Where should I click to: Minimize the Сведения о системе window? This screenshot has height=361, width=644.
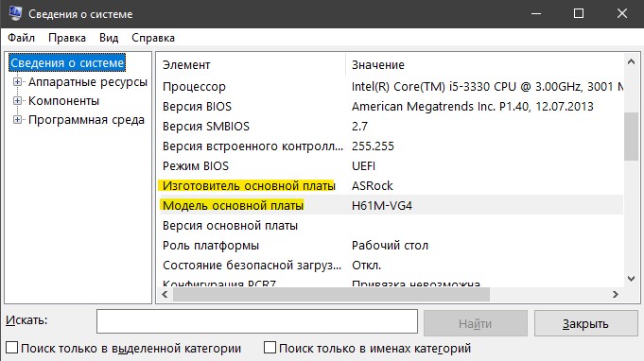[535, 13]
